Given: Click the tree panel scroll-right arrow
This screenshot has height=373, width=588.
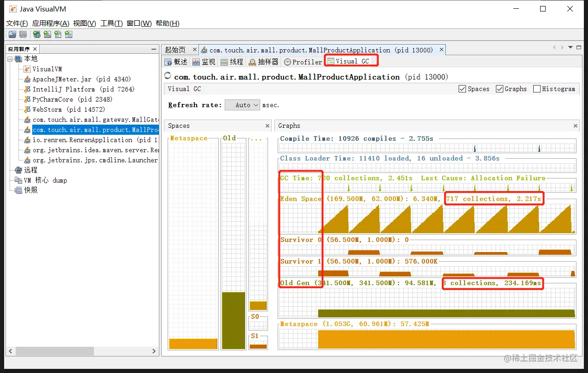Looking at the screenshot, I should point(154,351).
